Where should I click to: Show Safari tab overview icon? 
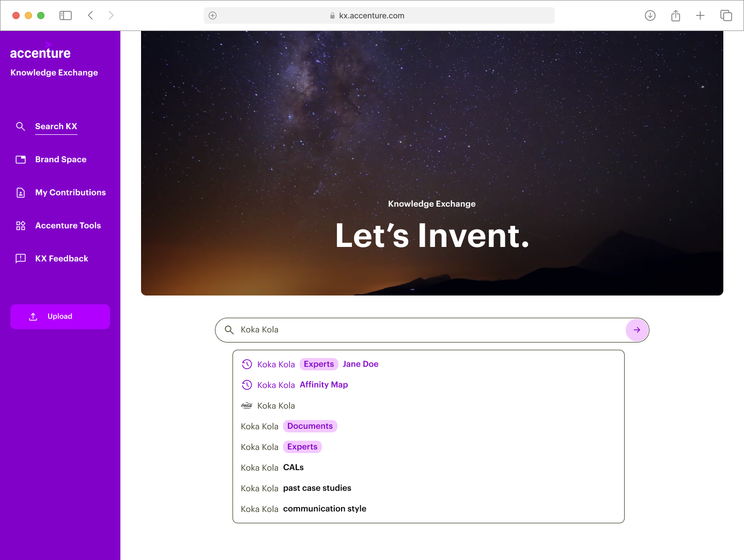tap(726, 15)
